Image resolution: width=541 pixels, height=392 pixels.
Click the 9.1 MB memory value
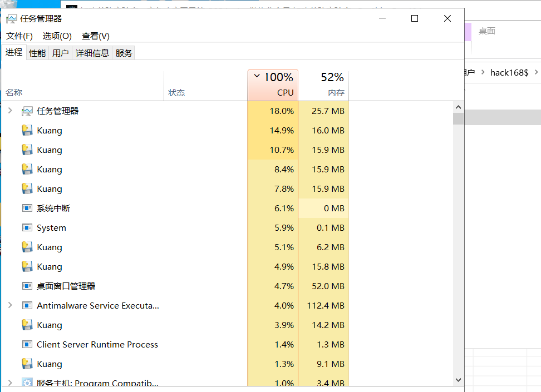click(x=331, y=364)
